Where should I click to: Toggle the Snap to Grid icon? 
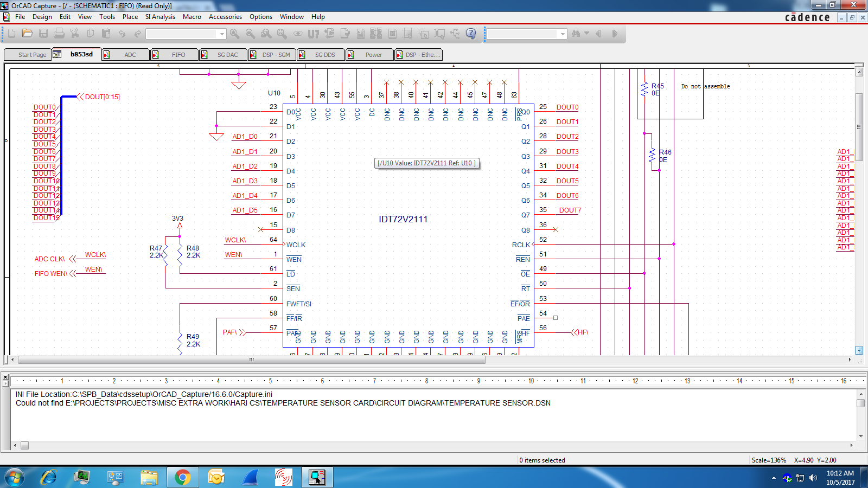coord(408,34)
